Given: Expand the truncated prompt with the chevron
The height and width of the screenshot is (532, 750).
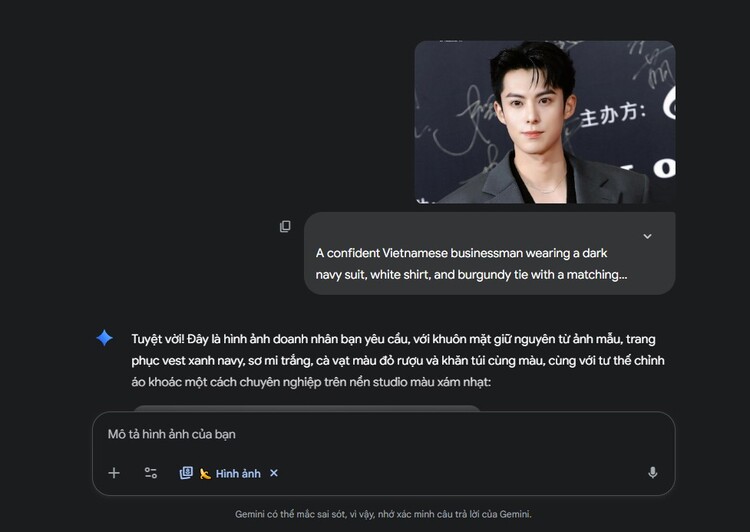Looking at the screenshot, I should (x=647, y=236).
